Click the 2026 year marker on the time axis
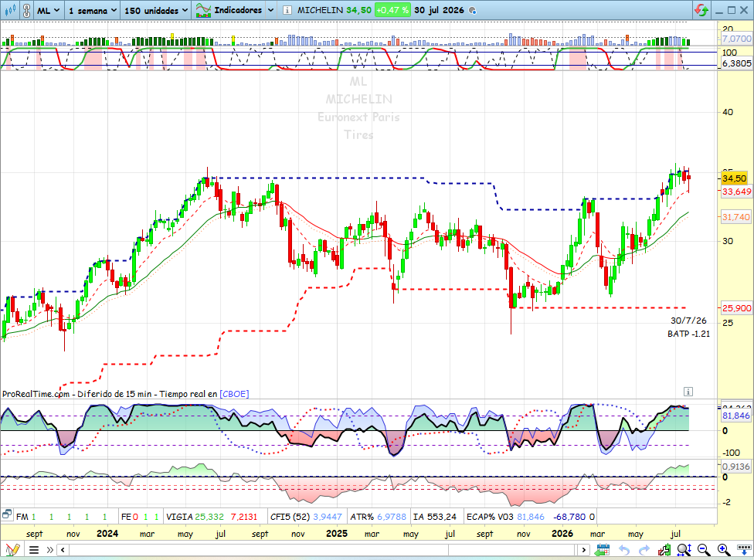 [x=562, y=533]
